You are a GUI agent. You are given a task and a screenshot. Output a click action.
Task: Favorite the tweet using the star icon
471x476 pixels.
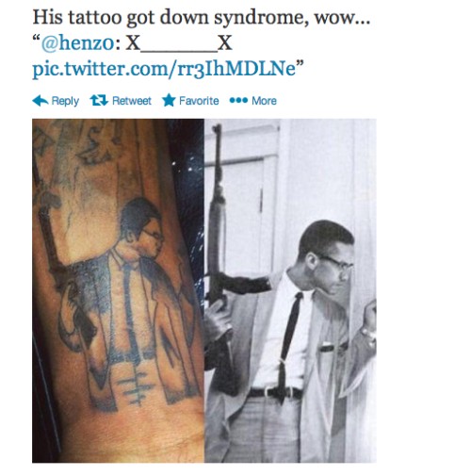169,100
